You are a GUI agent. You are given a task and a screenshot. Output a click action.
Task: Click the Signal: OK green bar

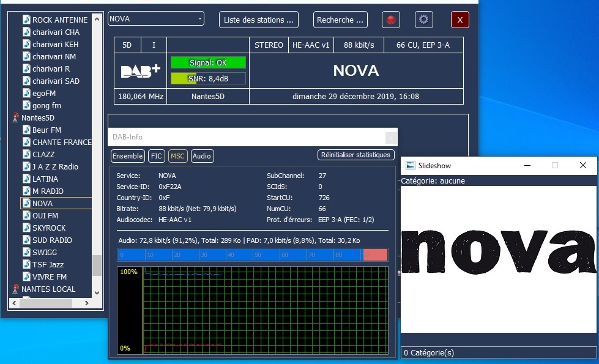[208, 62]
